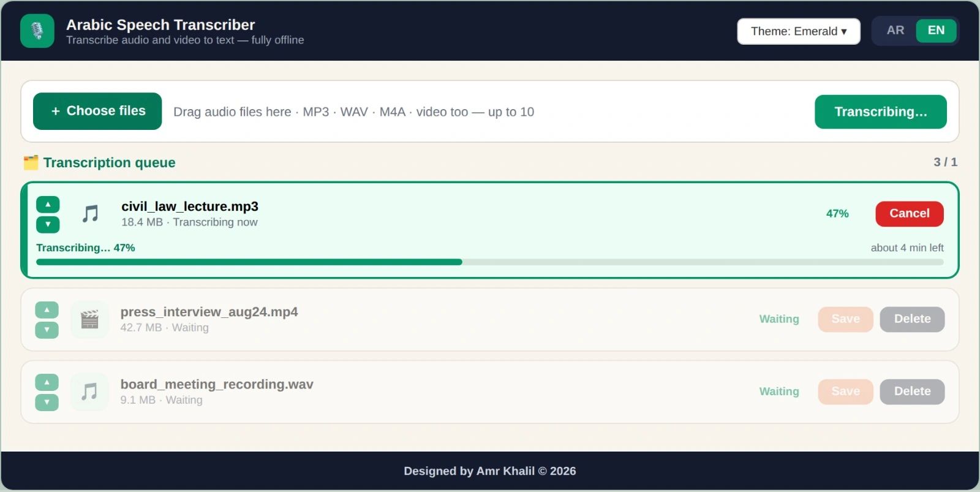Move civil_law_lecture.mp3 up in queue
The width and height of the screenshot is (980, 492).
[48, 204]
